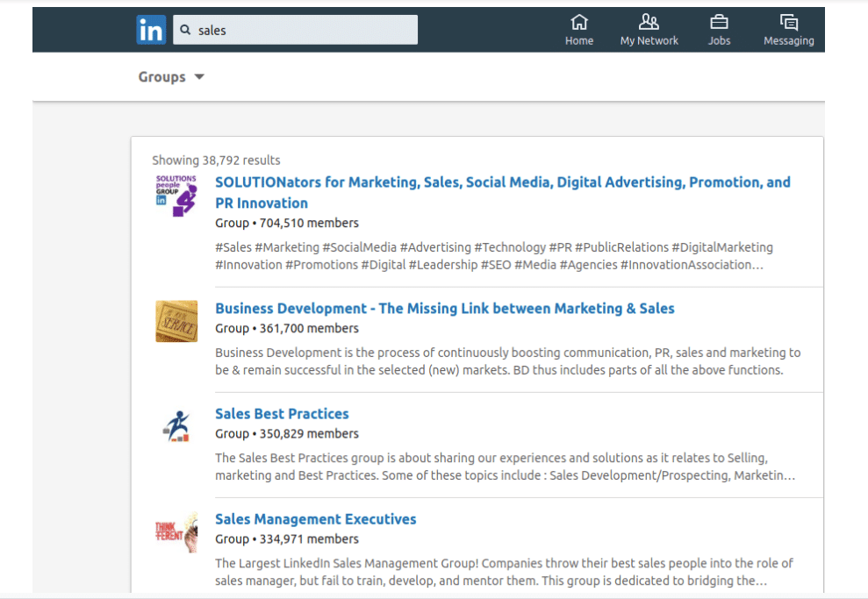Open the Sales Best Practices link
This screenshot has width=868, height=599.
(x=282, y=414)
